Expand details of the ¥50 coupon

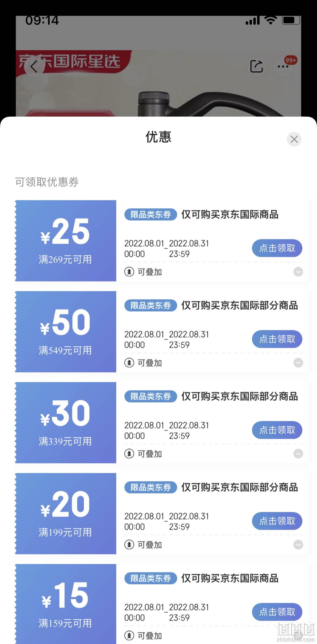click(298, 363)
